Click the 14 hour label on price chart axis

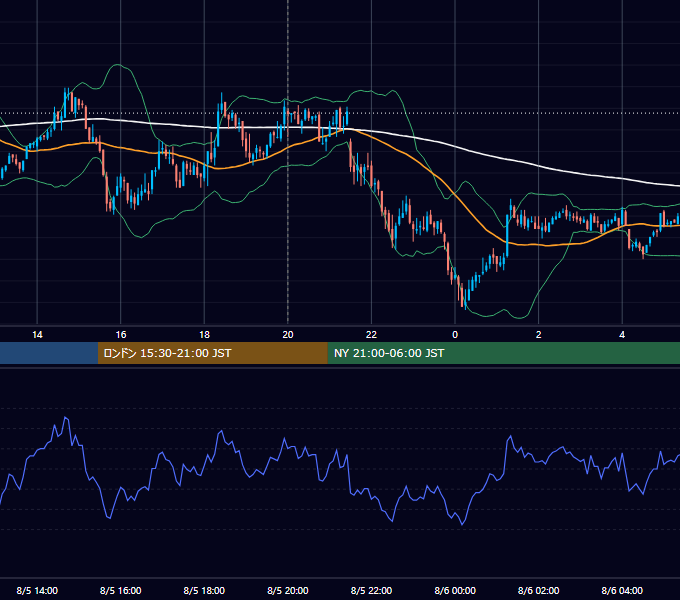coord(37,335)
